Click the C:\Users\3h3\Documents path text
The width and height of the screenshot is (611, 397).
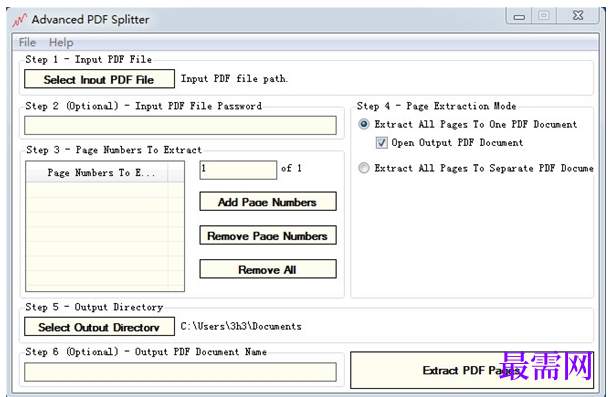(x=241, y=326)
